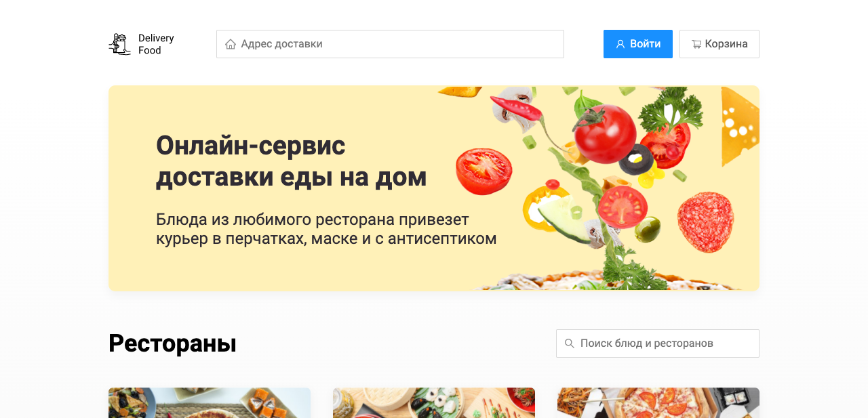Open the first restaurant card with sushi rolls
The width and height of the screenshot is (868, 418).
tap(210, 402)
